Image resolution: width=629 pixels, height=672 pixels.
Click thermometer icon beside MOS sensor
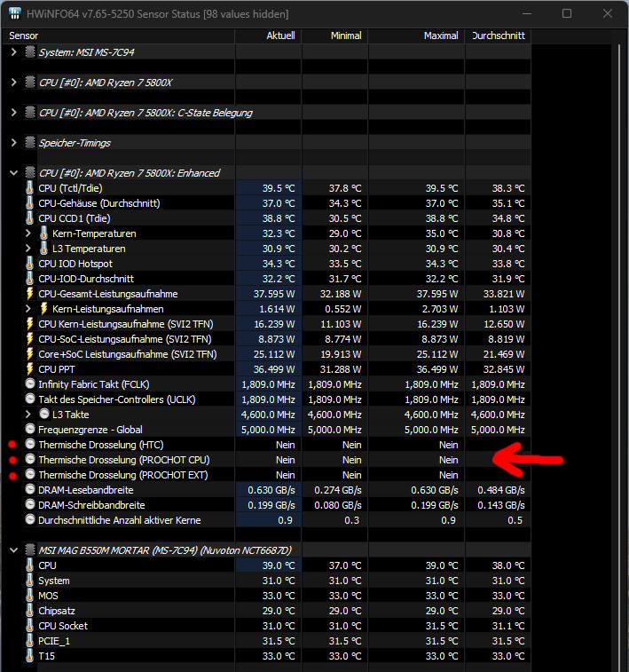(x=29, y=596)
